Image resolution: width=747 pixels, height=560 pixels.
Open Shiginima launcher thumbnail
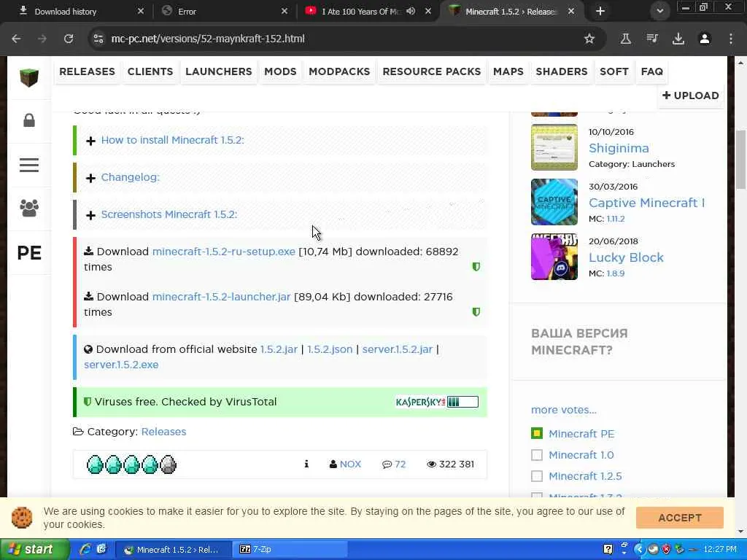[554, 147]
